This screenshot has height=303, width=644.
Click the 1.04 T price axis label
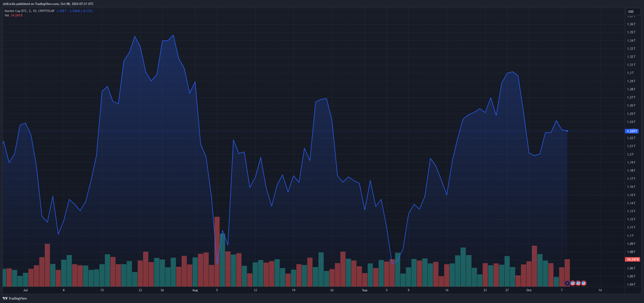pyautogui.click(x=631, y=285)
